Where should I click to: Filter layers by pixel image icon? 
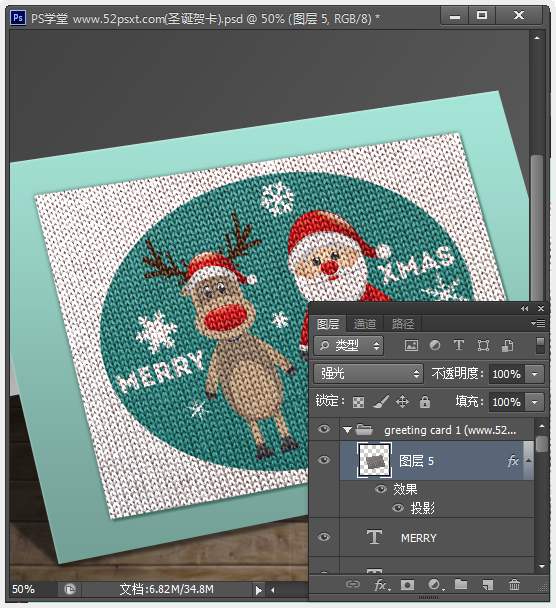[x=411, y=345]
